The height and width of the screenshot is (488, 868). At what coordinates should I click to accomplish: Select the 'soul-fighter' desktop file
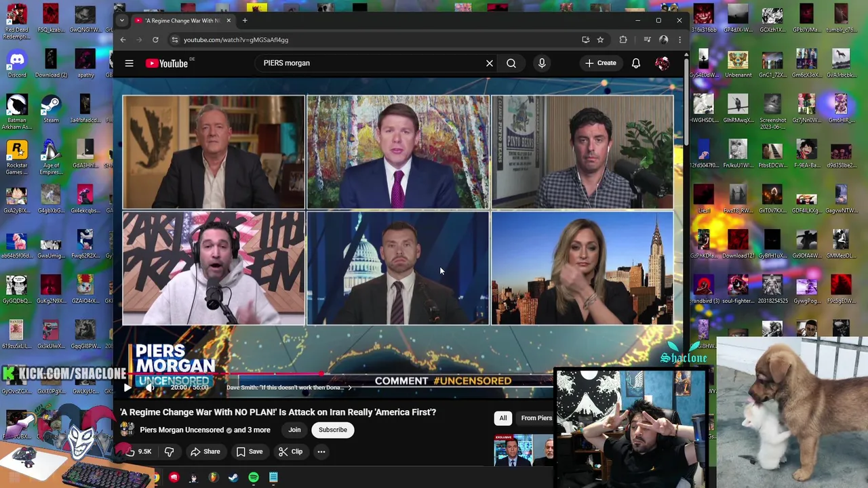coord(738,288)
